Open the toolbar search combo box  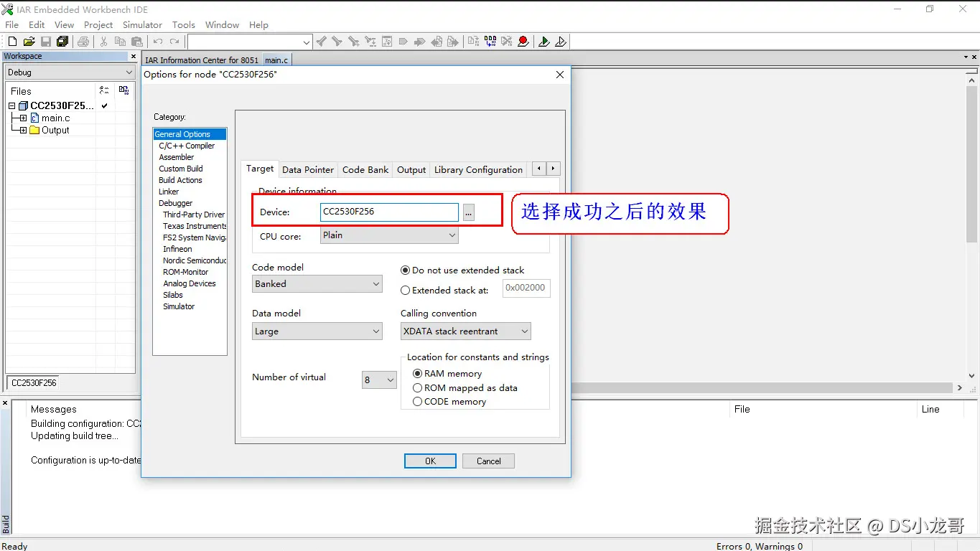(x=249, y=42)
